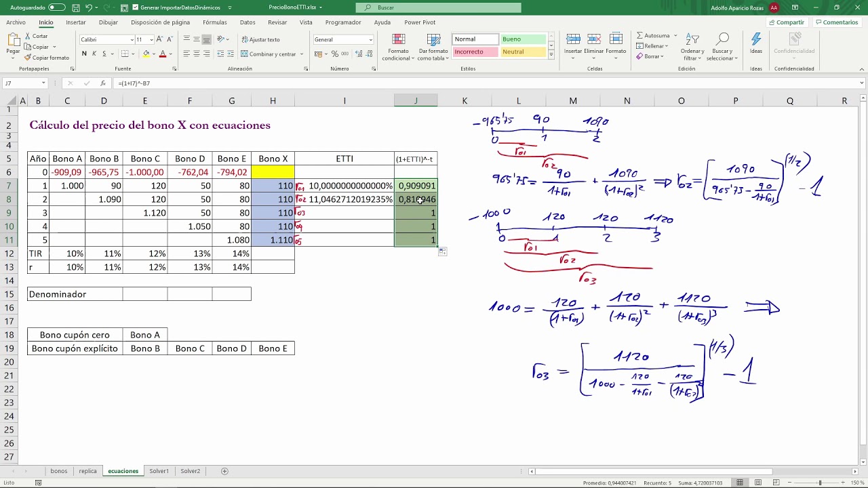This screenshot has height=488, width=868.
Task: Toggle italic formatting (K)
Action: [94, 54]
